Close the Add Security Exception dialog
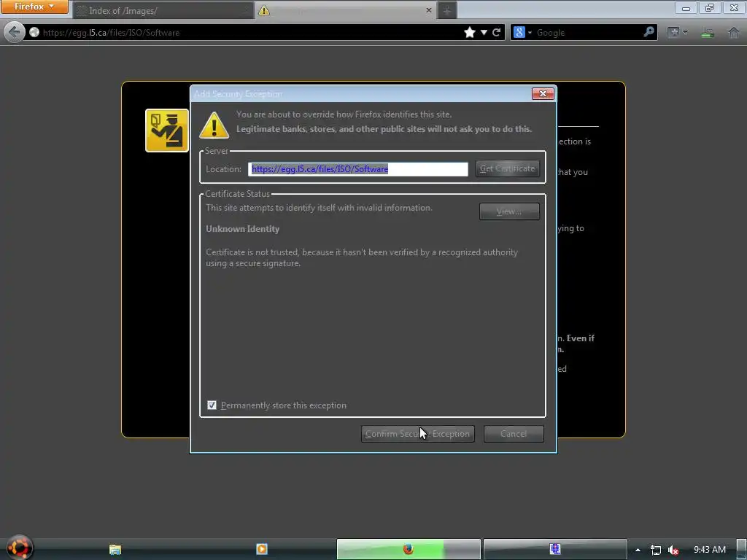The width and height of the screenshot is (747, 560). click(543, 94)
